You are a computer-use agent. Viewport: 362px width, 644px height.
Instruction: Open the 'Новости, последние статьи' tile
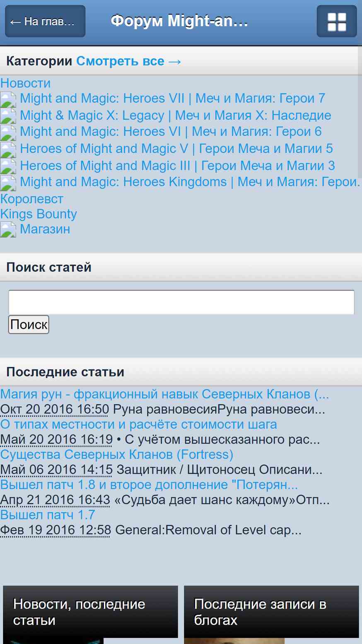[x=90, y=612]
